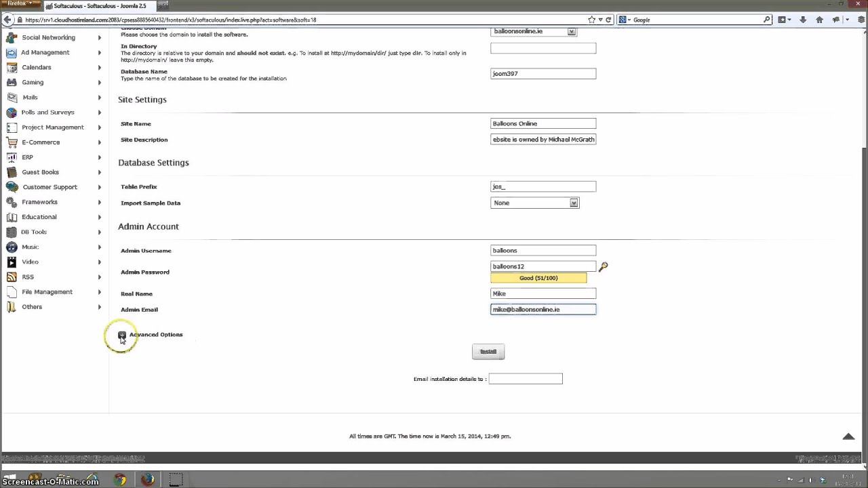The width and height of the screenshot is (868, 488).
Task: Click the magnifier icon in Google search box
Action: click(x=767, y=20)
